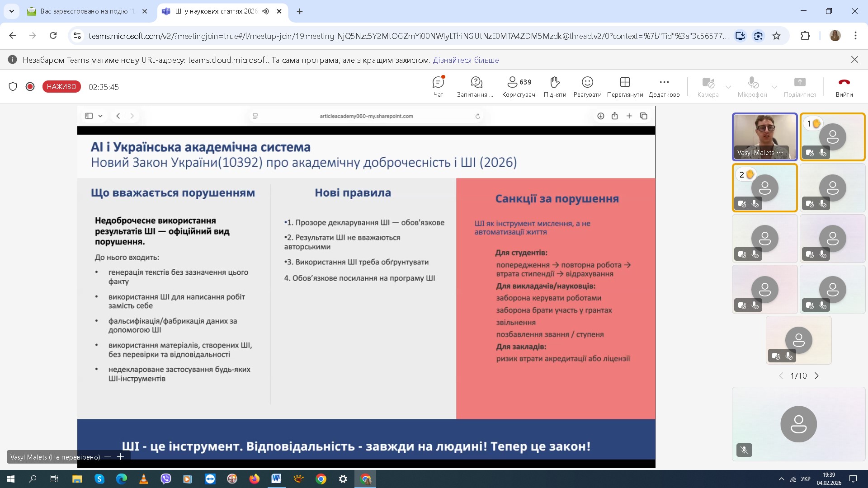Switch to the 'Вас зареєстровано на подію' tab

(x=86, y=11)
